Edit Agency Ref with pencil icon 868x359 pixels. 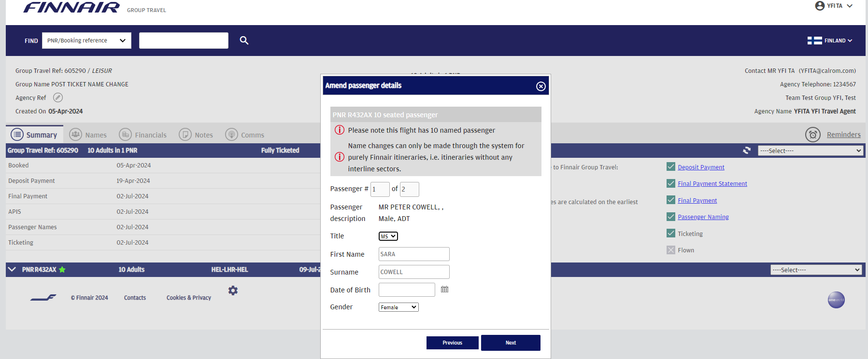[58, 97]
